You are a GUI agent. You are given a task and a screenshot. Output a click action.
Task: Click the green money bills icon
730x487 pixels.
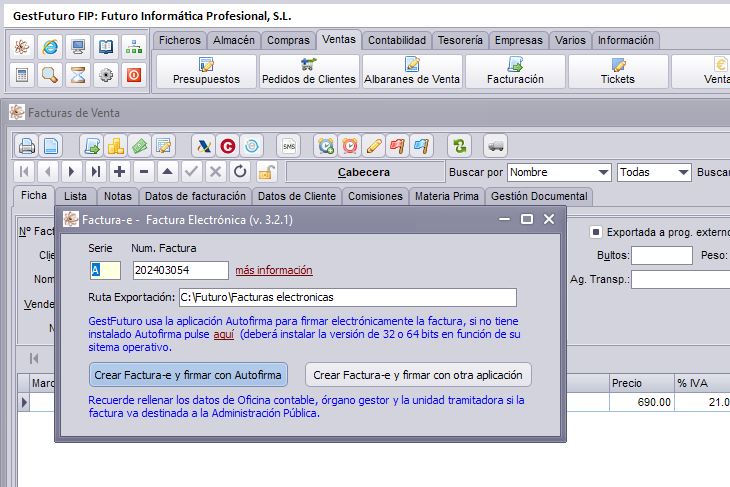[x=140, y=146]
